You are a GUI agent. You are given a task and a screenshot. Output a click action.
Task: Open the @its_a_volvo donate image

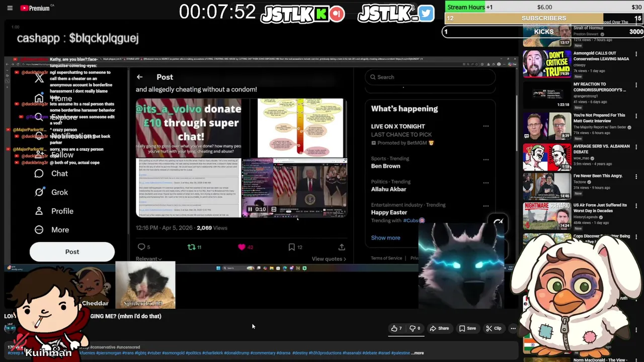point(188,128)
